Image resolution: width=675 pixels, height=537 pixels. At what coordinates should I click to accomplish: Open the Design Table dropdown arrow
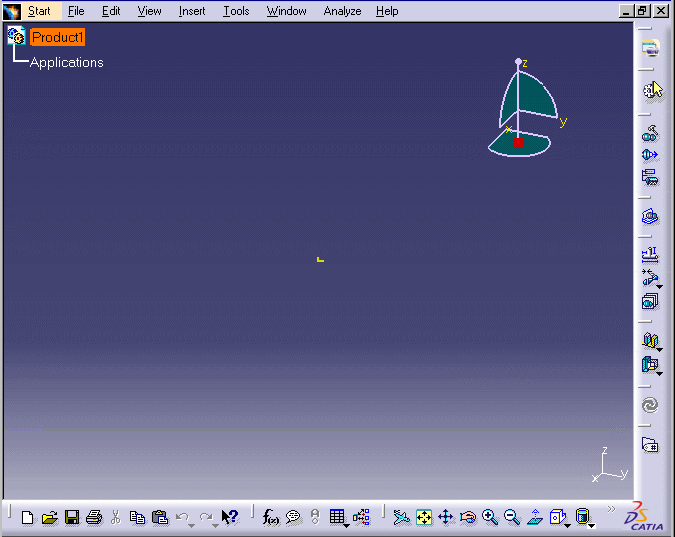347,525
